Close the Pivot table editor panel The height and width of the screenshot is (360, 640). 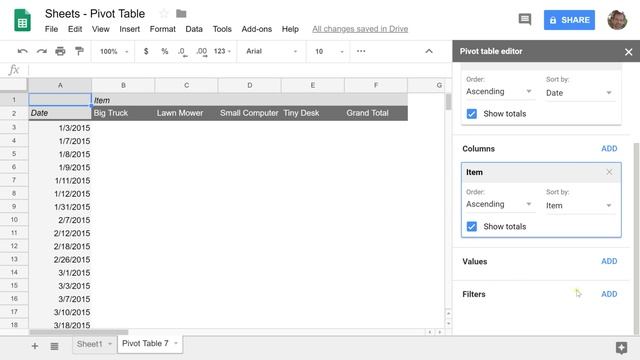tap(628, 52)
